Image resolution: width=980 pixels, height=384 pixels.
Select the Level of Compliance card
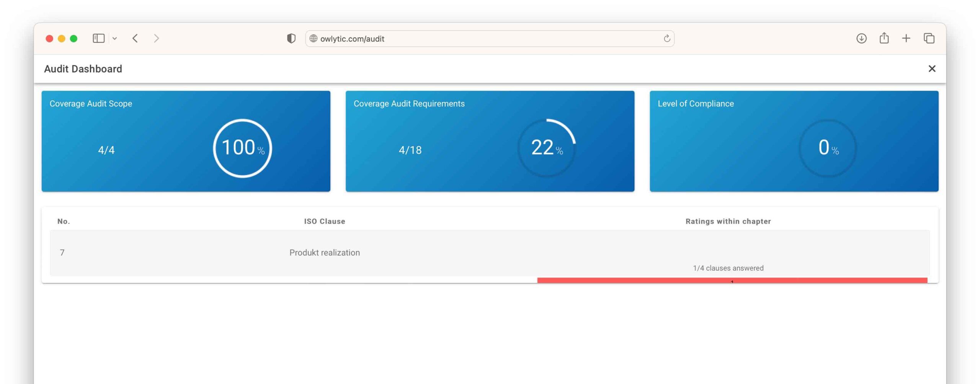coord(794,141)
